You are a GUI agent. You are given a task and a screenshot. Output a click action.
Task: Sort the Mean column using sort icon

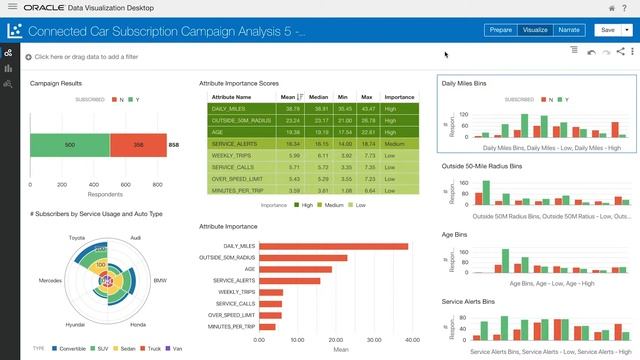pos(300,97)
